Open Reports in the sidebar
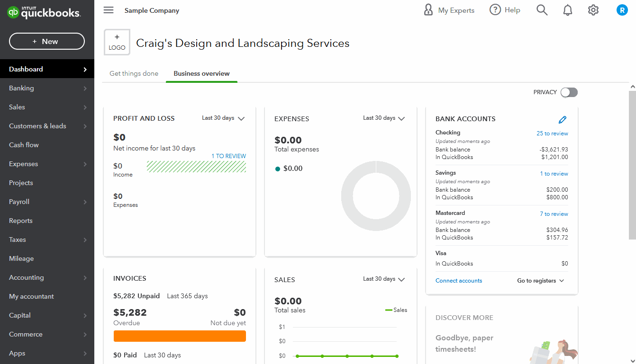Screen dimensions: 636x364 pyautogui.click(x=47, y=221)
